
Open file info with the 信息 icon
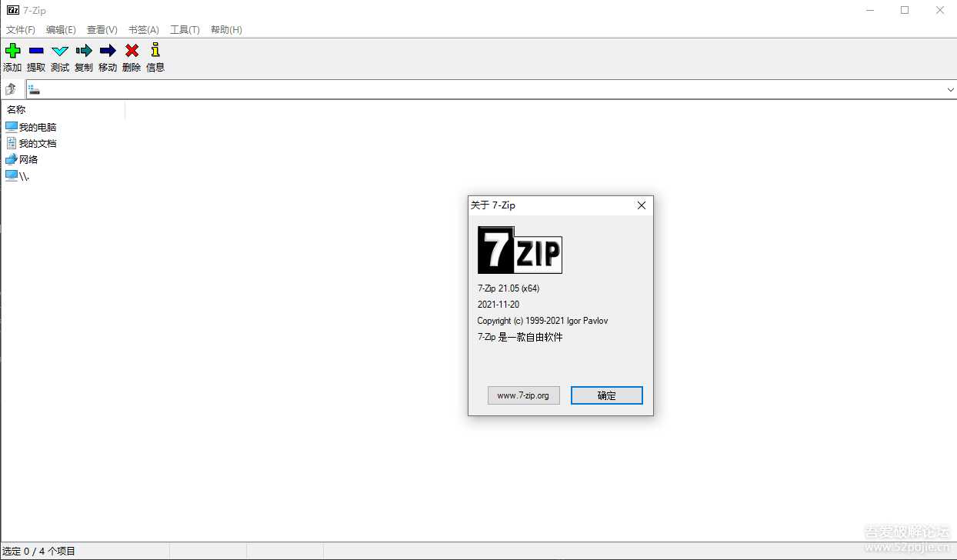[x=155, y=55]
